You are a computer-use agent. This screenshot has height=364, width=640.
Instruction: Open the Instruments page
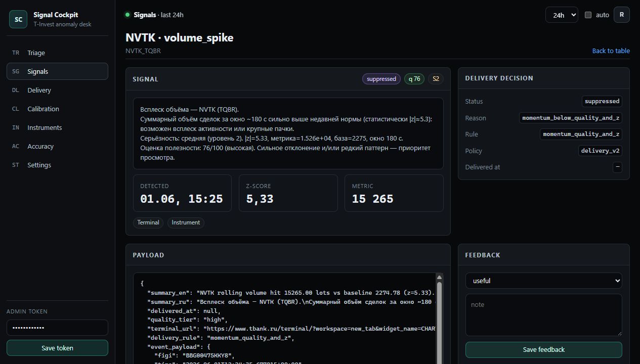(x=57, y=127)
